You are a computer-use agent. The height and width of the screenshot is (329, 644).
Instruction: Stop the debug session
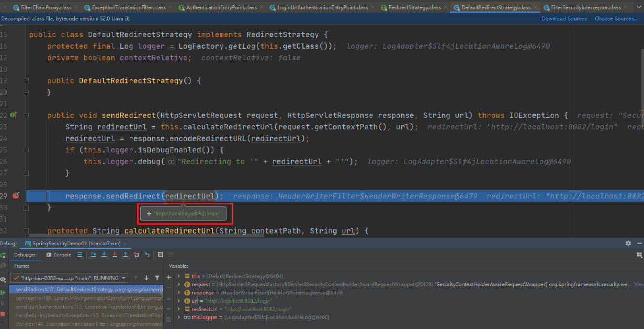click(x=3, y=314)
